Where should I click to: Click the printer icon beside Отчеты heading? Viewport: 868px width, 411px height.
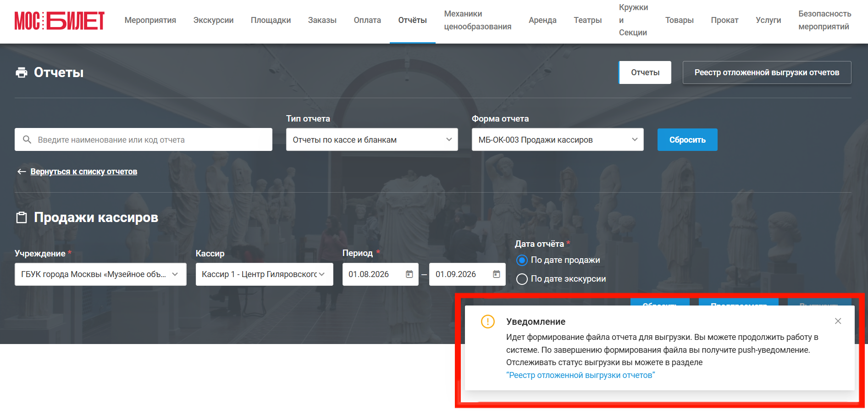(x=22, y=72)
